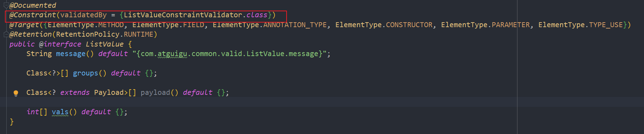Viewport: 644px width, 134px height.
Task: Click ElementType.METHOD in @Target
Action: point(86,25)
